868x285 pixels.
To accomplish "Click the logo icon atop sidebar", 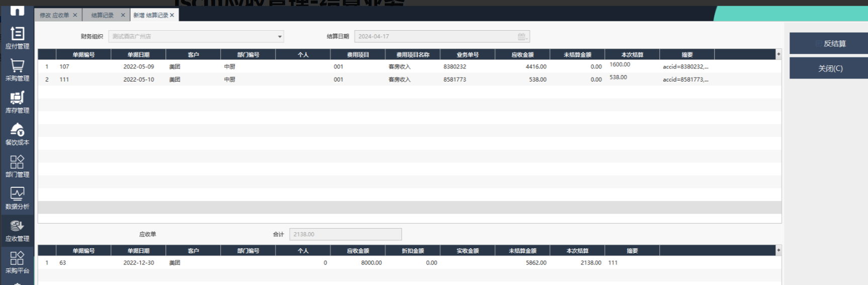I will point(17,11).
